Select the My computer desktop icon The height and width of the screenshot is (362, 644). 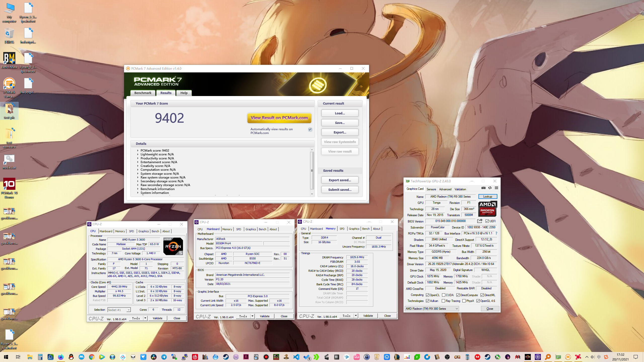point(9,12)
